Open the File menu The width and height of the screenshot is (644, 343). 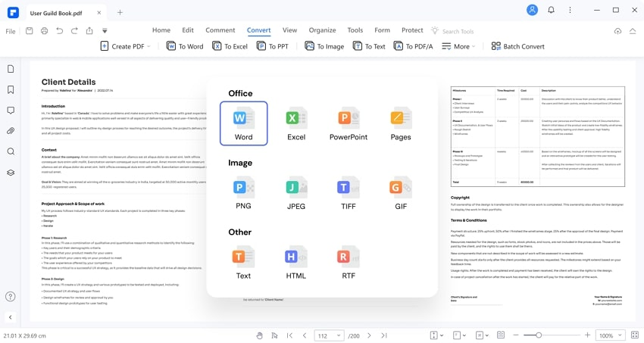click(11, 31)
